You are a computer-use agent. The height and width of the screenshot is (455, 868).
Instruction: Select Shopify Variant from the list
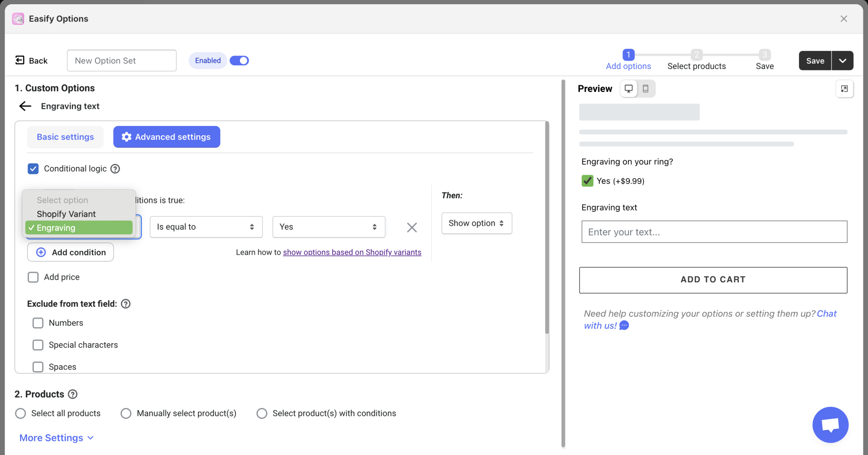point(79,214)
